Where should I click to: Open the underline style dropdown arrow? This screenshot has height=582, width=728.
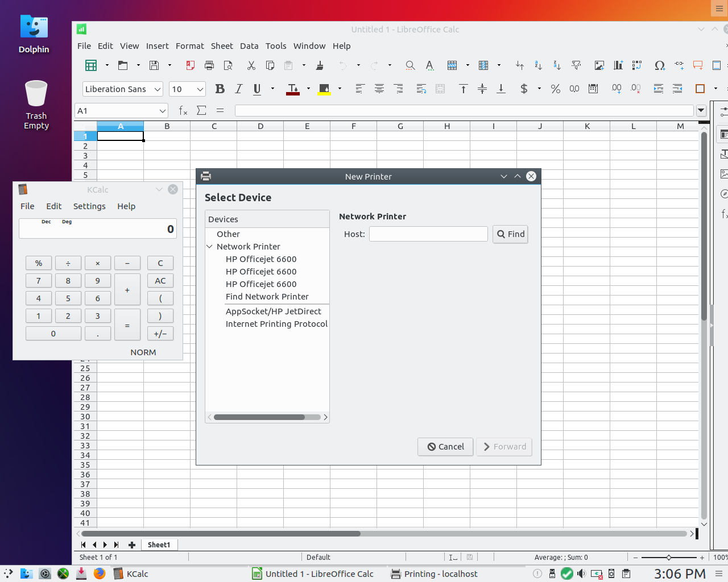(x=272, y=89)
